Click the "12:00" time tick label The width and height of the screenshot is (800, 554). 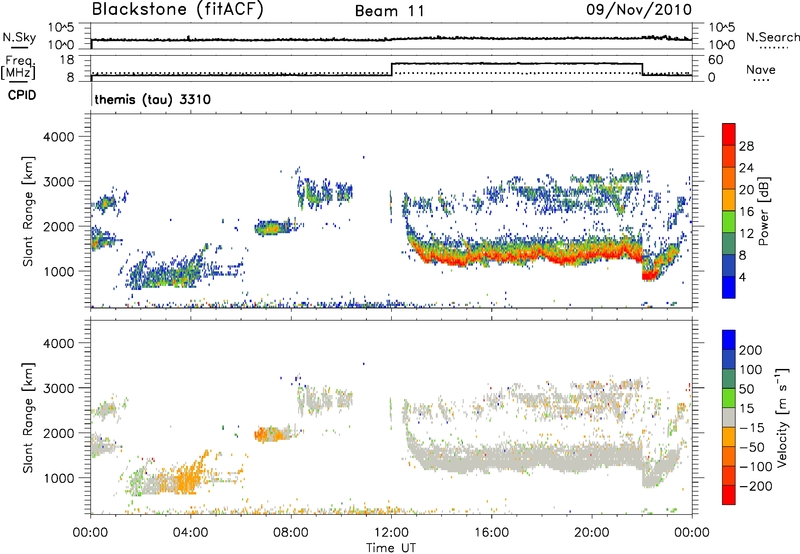[x=391, y=533]
